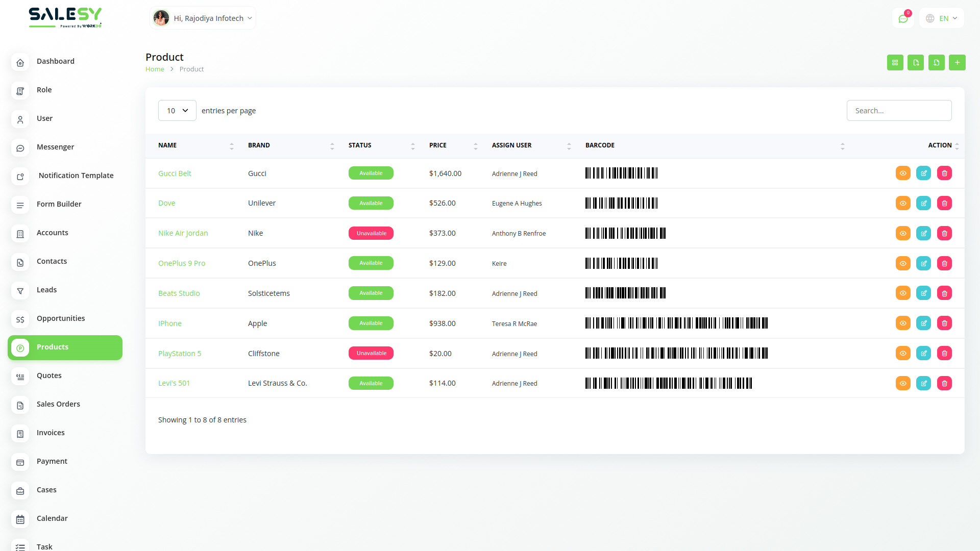
Task: Add a new product with plus button
Action: (957, 63)
